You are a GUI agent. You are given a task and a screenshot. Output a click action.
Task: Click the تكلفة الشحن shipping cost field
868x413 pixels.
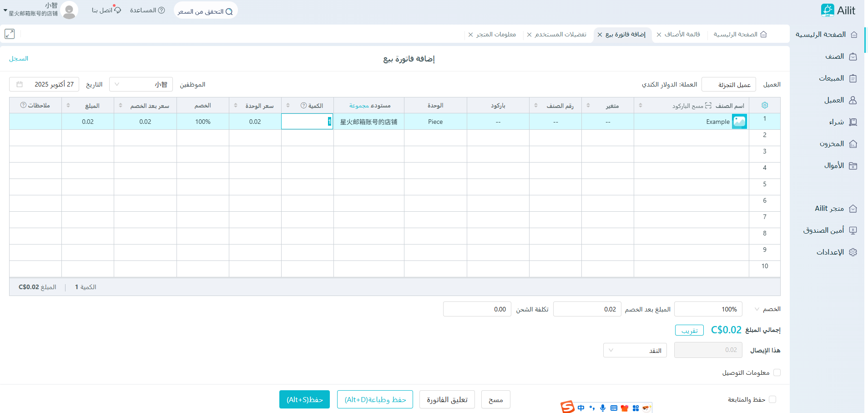(x=477, y=309)
